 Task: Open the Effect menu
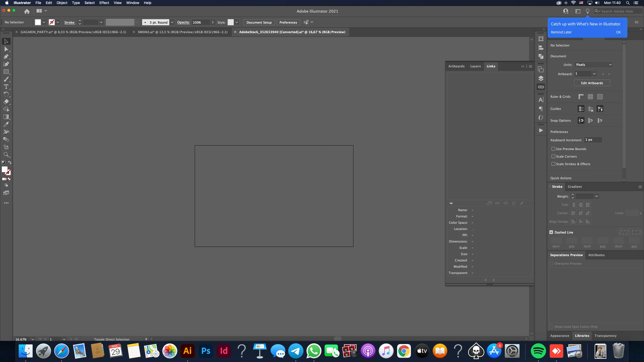[104, 3]
